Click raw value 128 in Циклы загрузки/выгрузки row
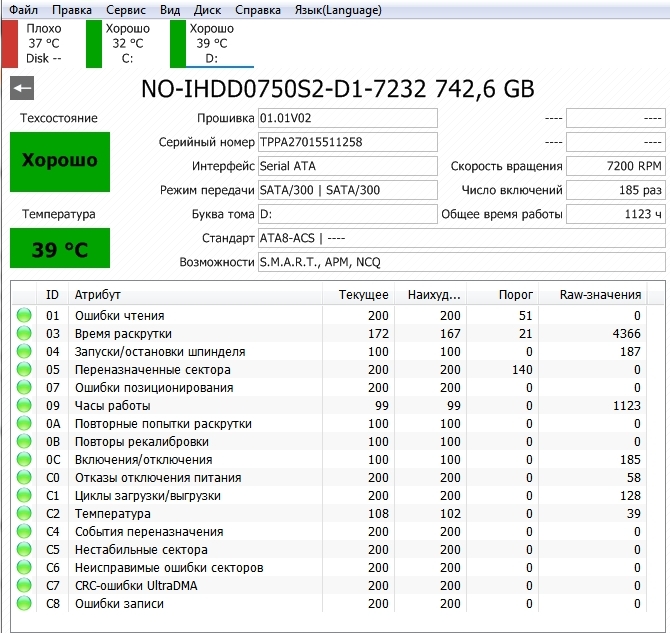This screenshot has width=670, height=633. [630, 495]
